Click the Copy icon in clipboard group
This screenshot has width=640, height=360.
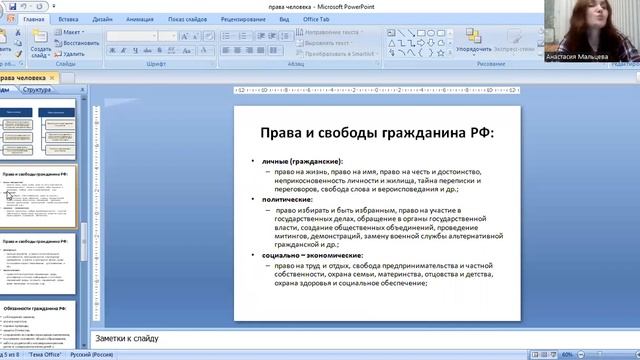(18, 43)
